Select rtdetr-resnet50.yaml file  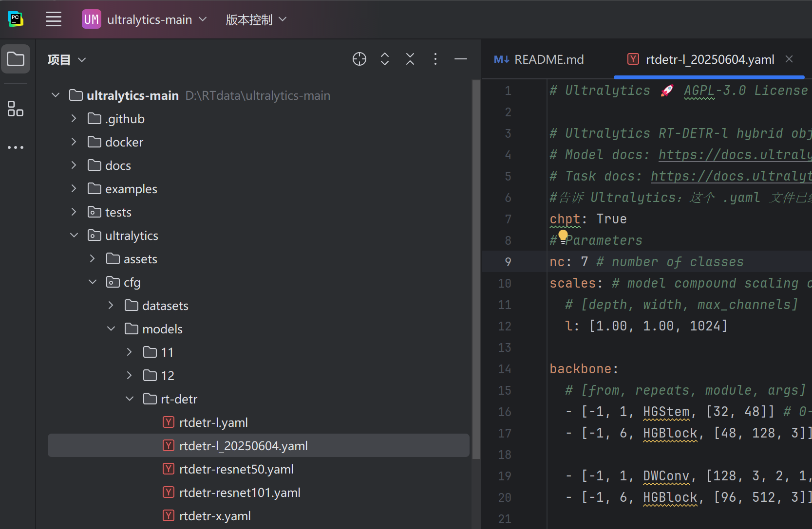(259, 469)
